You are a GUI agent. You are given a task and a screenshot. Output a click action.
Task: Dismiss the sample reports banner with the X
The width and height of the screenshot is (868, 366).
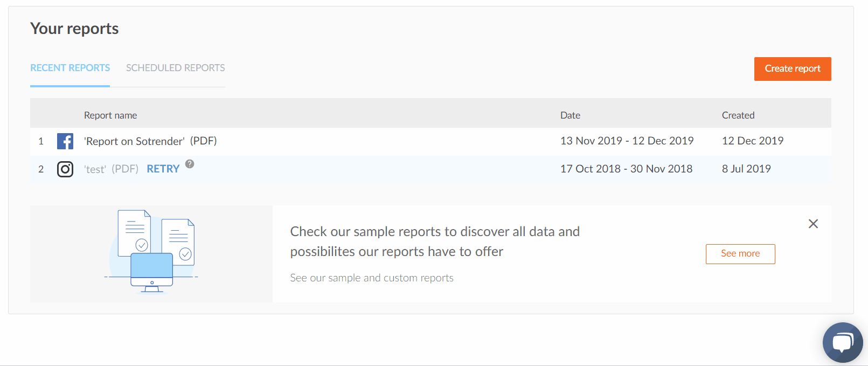click(813, 224)
